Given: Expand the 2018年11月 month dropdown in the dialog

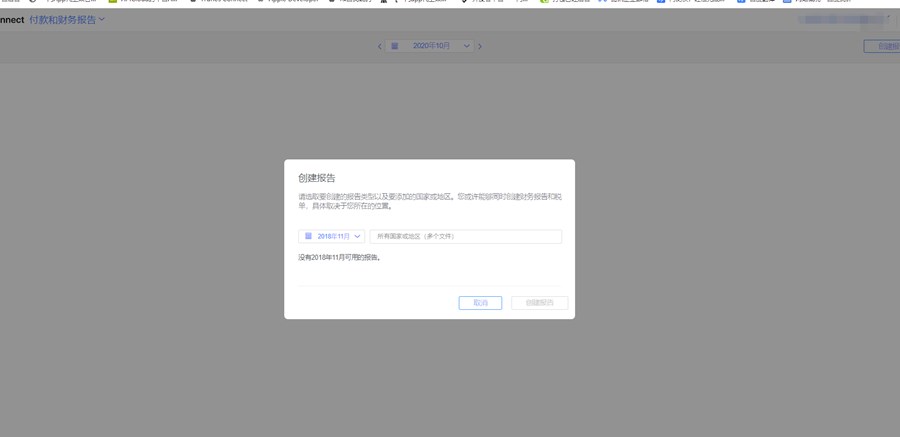Looking at the screenshot, I should pos(331,236).
